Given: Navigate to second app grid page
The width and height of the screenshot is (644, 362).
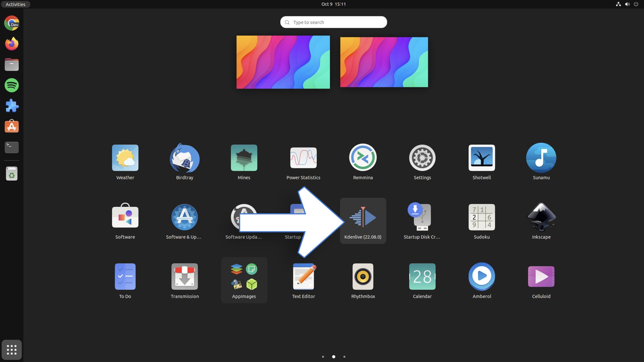Looking at the screenshot, I should click(333, 357).
